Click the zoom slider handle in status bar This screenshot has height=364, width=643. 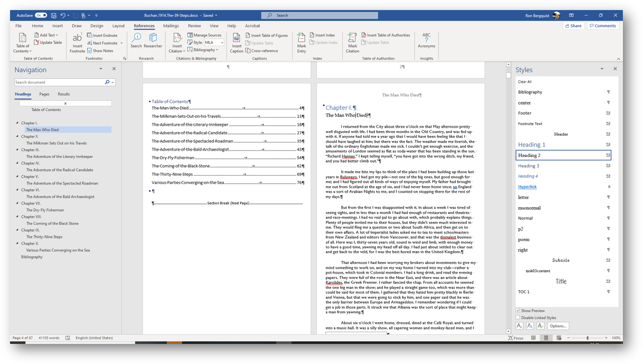(587, 338)
